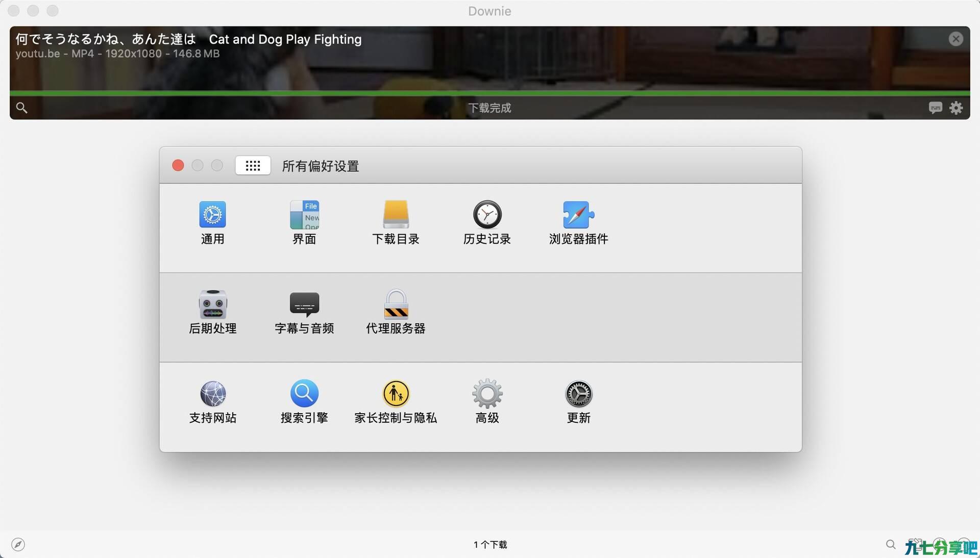980x558 pixels.
Task: Click the youtu.be MP4 1920x1080 info line
Action: click(117, 54)
